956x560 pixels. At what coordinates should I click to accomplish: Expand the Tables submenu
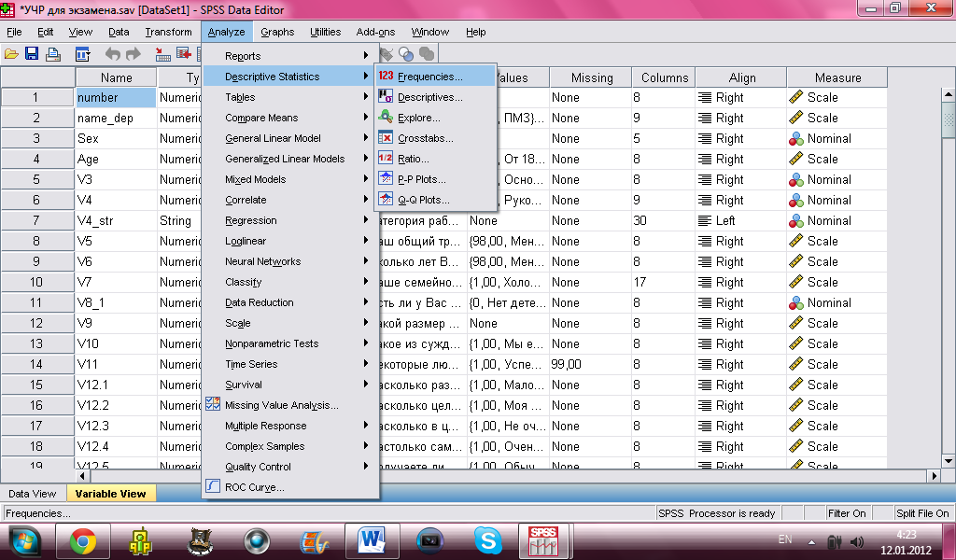coord(290,97)
